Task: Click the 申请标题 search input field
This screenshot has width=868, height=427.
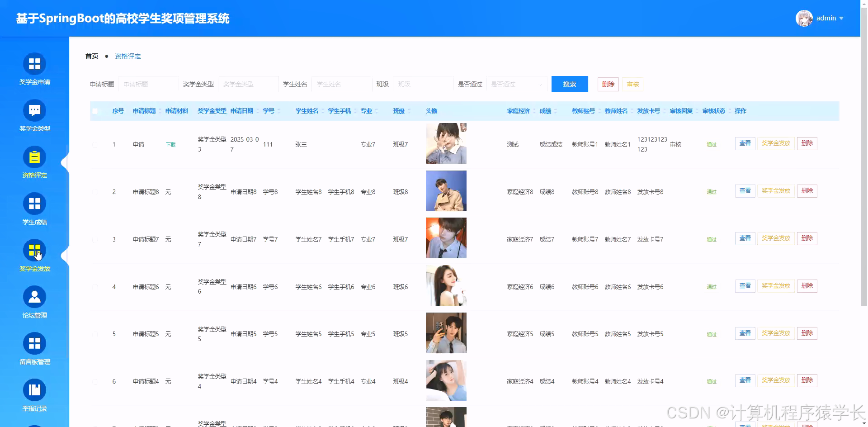Action: coord(148,84)
